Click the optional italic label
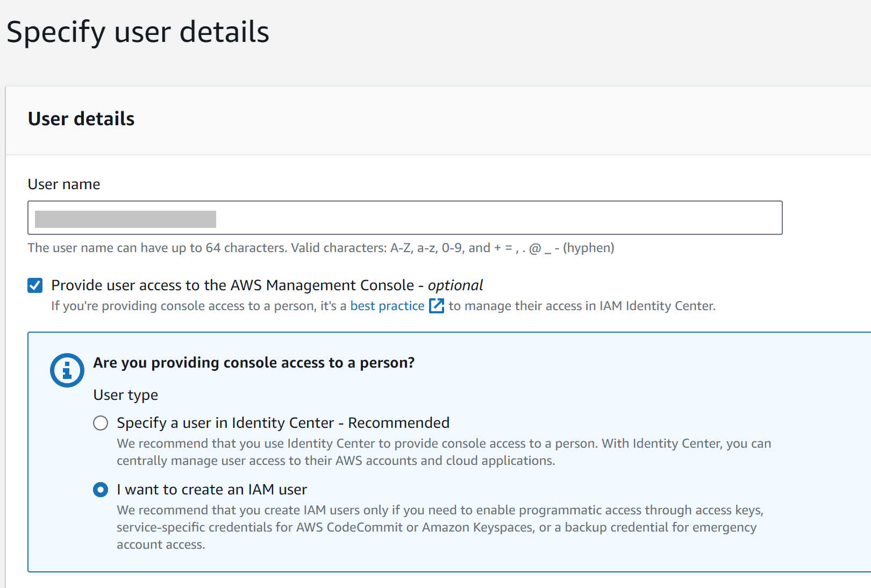Screen dimensions: 871x588 point(455,285)
